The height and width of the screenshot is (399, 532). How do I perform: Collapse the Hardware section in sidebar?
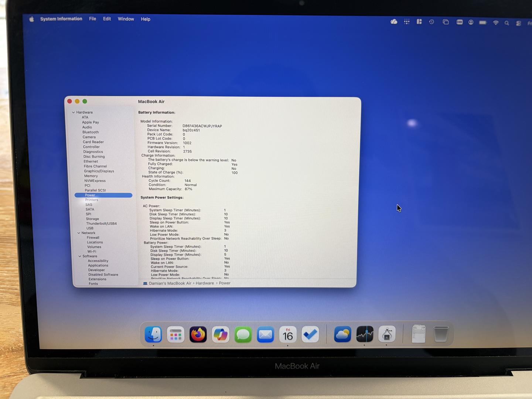coord(73,112)
